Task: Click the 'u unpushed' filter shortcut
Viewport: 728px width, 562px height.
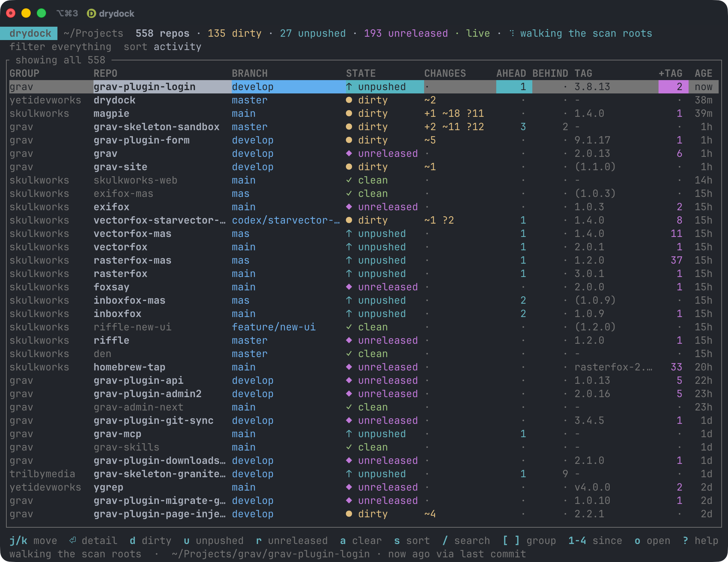Action: tap(213, 541)
